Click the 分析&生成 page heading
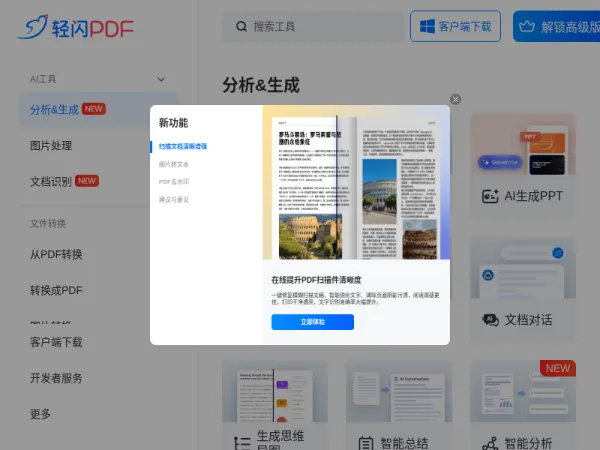This screenshot has width=600, height=450. 261,85
